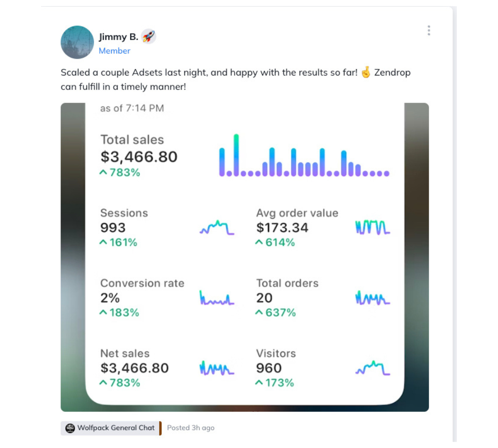The width and height of the screenshot is (498, 448).
Task: Click the Total orders value 20
Action: 264,298
